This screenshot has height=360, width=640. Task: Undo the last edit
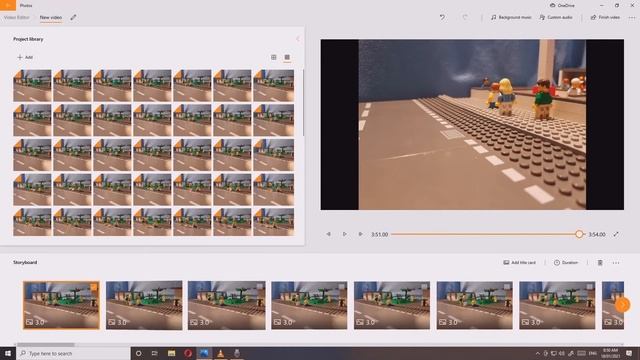pos(442,17)
